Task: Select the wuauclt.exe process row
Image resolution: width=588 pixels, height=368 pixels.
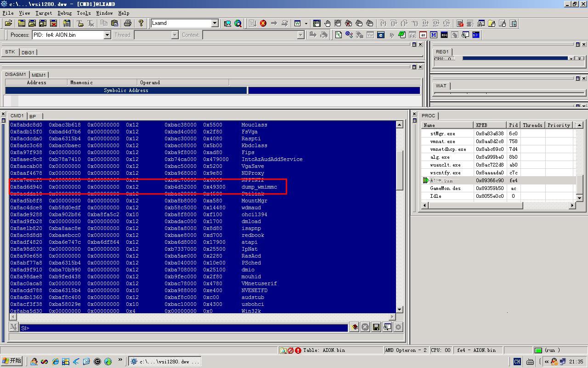Action: point(498,165)
